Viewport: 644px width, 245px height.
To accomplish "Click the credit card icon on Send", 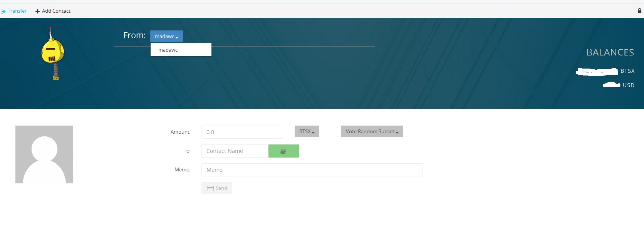I will 210,188.
